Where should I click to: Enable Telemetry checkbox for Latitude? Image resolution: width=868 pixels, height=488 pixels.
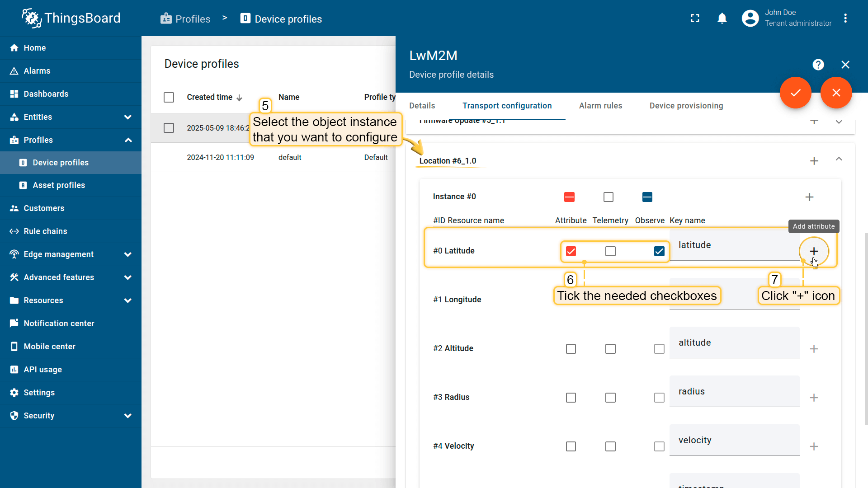point(610,251)
